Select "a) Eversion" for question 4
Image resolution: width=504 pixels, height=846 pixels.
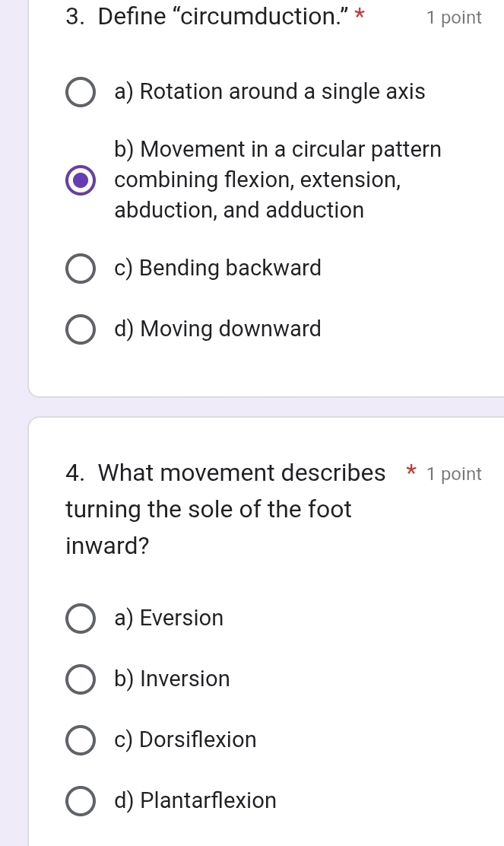tap(80, 618)
